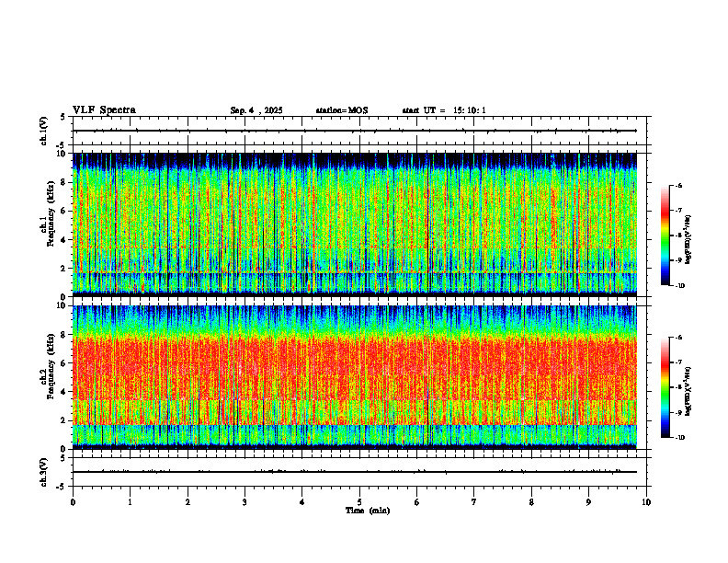This screenshot has width=728, height=563.
Task: Click the "8" kHz tick on ch.2 frequency axis
Action: 63,335
